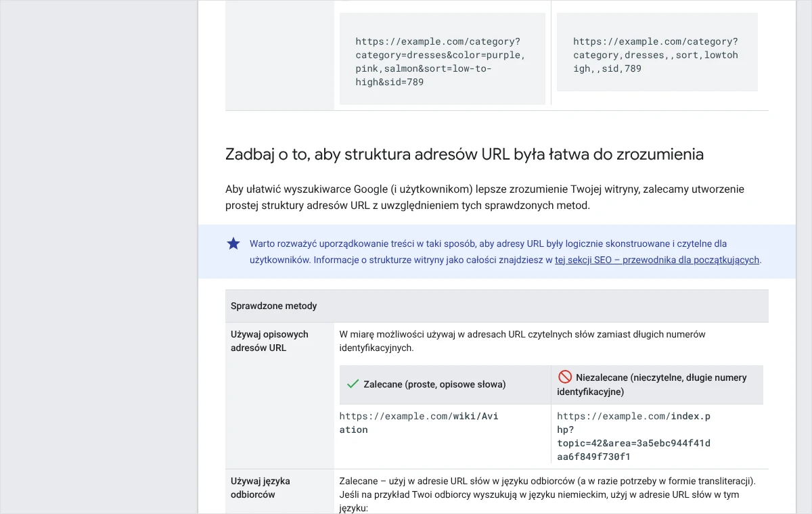The width and height of the screenshot is (812, 514).
Task: Click the red prohibited icon beside Niezalecane
Action: pos(565,377)
